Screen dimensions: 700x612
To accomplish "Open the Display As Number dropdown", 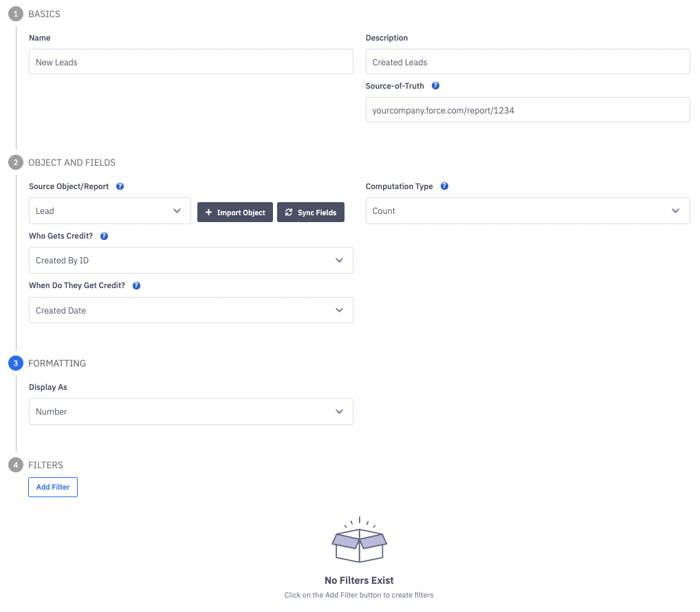I will click(x=190, y=412).
